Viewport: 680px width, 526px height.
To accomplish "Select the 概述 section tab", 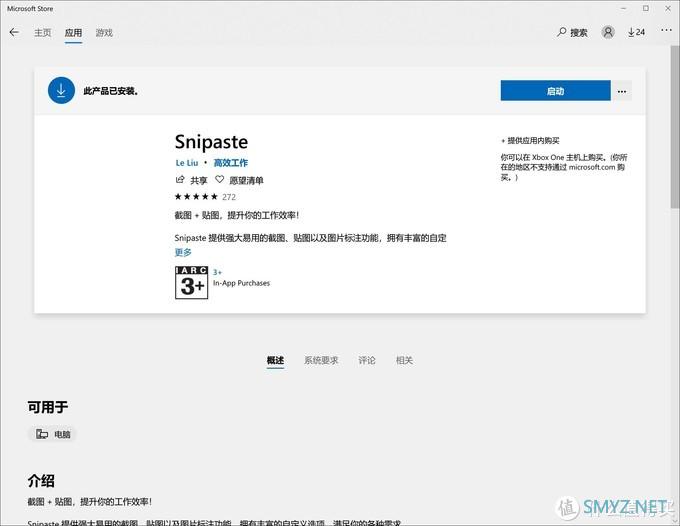I will [275, 360].
